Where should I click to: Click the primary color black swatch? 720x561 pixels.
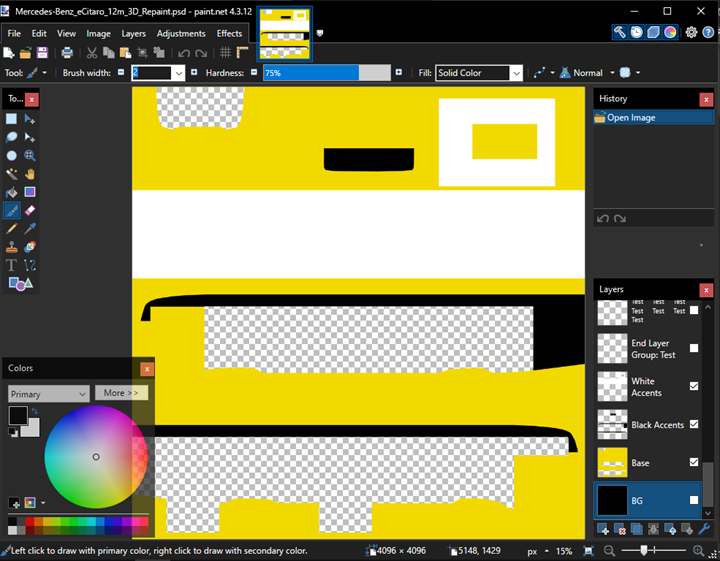18,415
